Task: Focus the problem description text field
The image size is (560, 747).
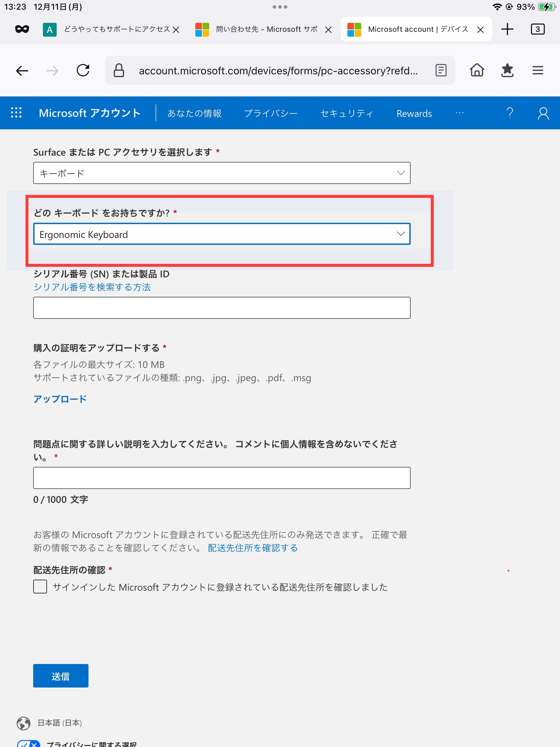Action: tap(222, 478)
